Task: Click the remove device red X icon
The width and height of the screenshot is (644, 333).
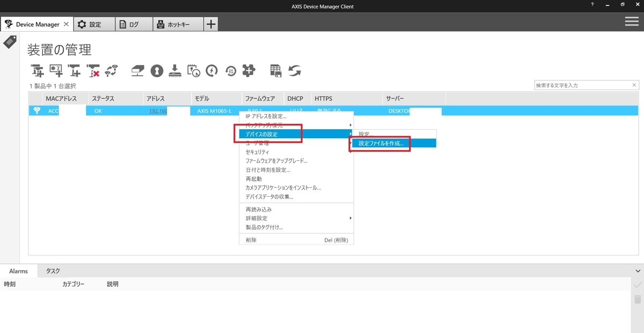Action: (93, 70)
